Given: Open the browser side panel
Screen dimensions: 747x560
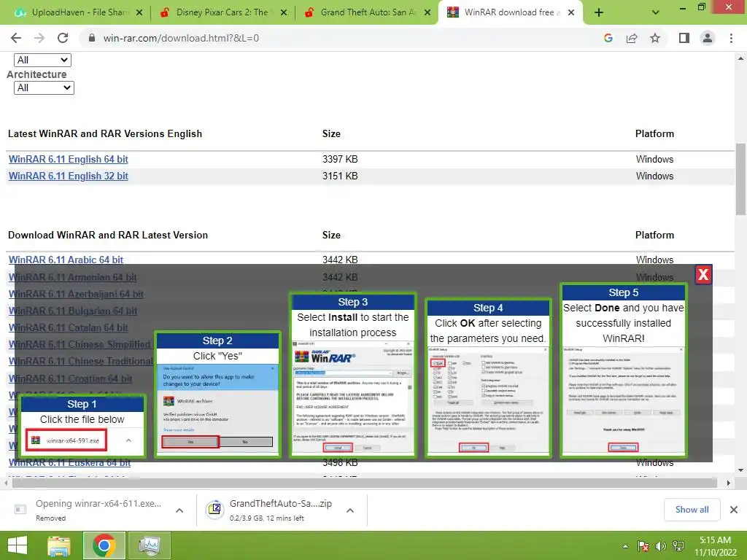Looking at the screenshot, I should tap(684, 38).
